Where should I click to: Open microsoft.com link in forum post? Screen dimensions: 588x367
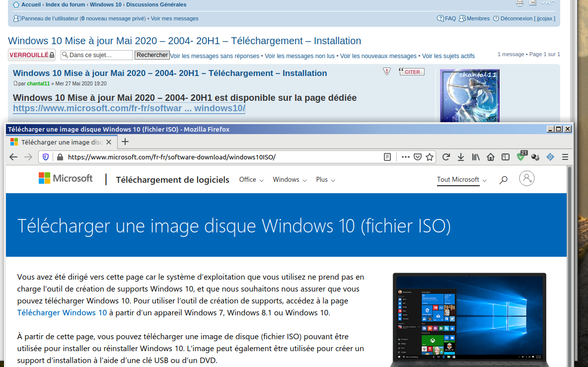[129, 108]
